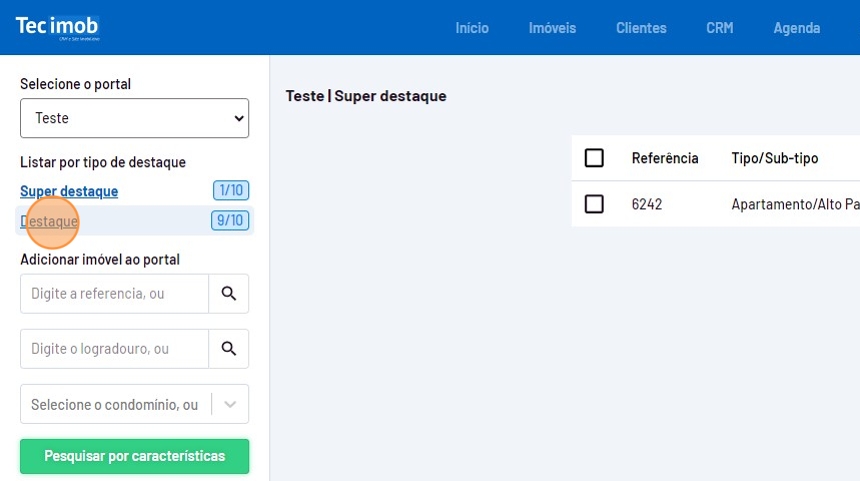Focus the Digite a referência input
Viewport: 860px width, 481px height.
[114, 294]
